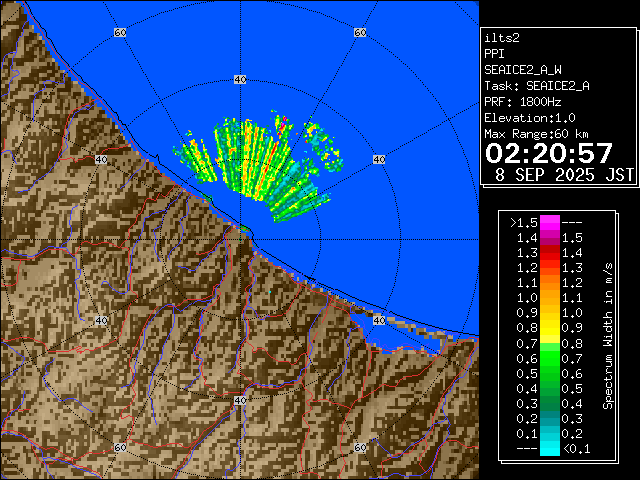Image resolution: width=640 pixels, height=480 pixels.
Task: Click the top-left '60' range ring label
Action: click(x=120, y=33)
